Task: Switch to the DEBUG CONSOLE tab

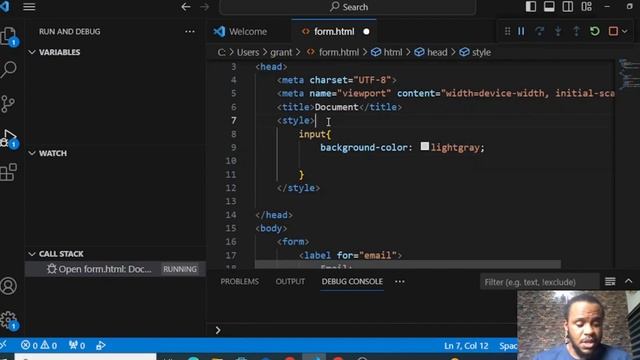Action: [x=352, y=282]
